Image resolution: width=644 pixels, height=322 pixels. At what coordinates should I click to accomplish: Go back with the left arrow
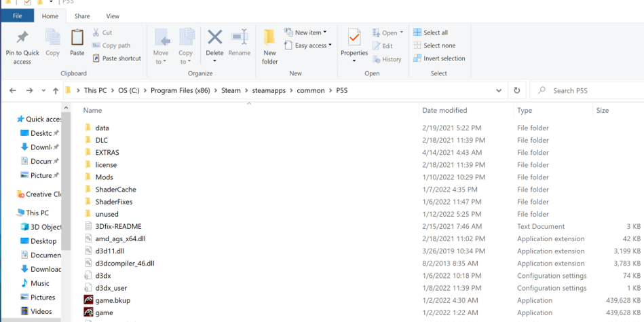pos(13,91)
